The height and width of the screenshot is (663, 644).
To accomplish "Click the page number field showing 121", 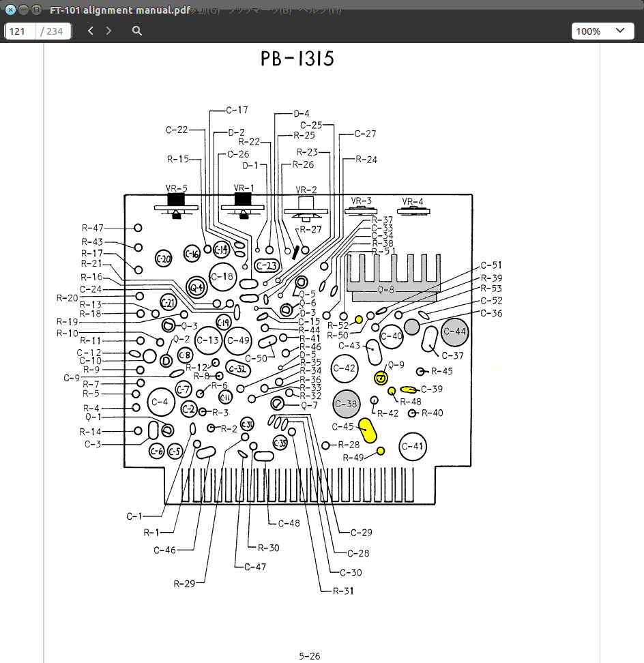I will coord(20,31).
